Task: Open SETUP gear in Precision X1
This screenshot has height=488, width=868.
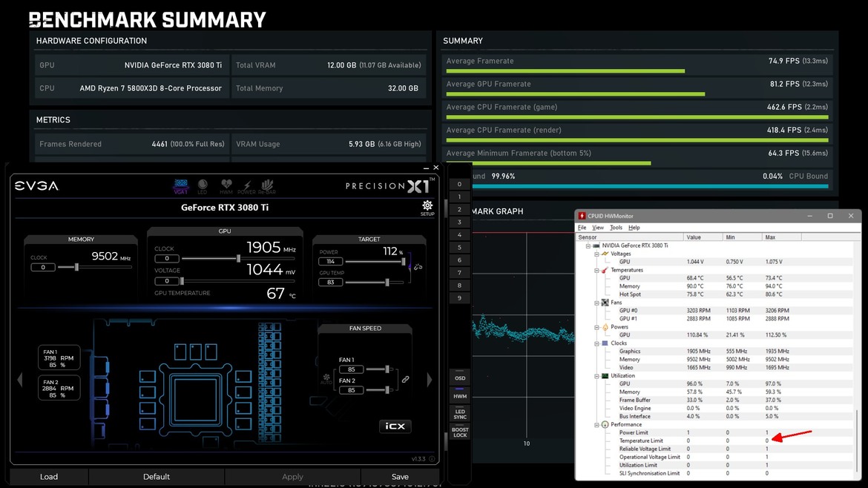Action: click(x=427, y=208)
